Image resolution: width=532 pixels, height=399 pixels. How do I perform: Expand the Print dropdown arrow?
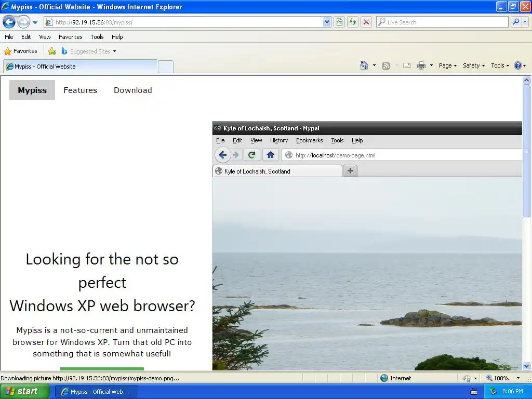tap(431, 65)
